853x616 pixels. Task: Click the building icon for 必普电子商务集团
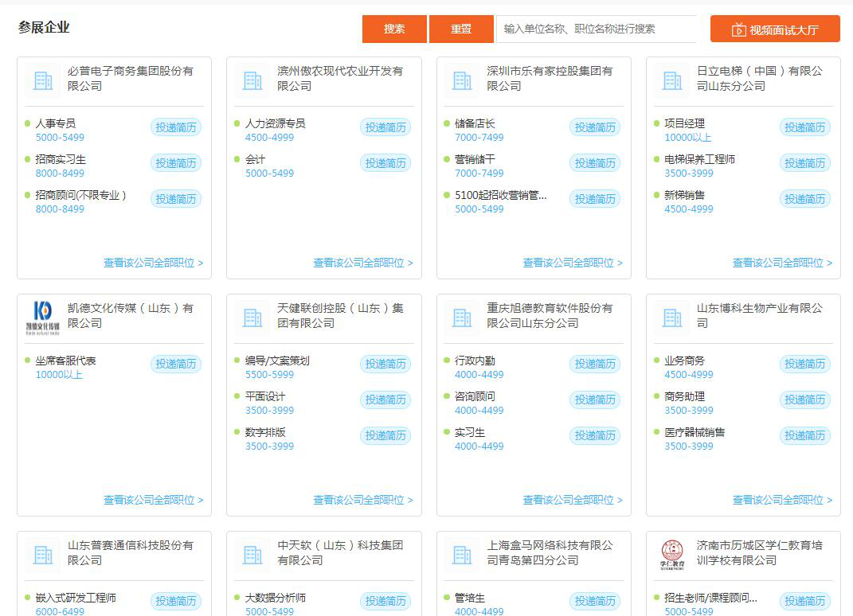click(43, 80)
